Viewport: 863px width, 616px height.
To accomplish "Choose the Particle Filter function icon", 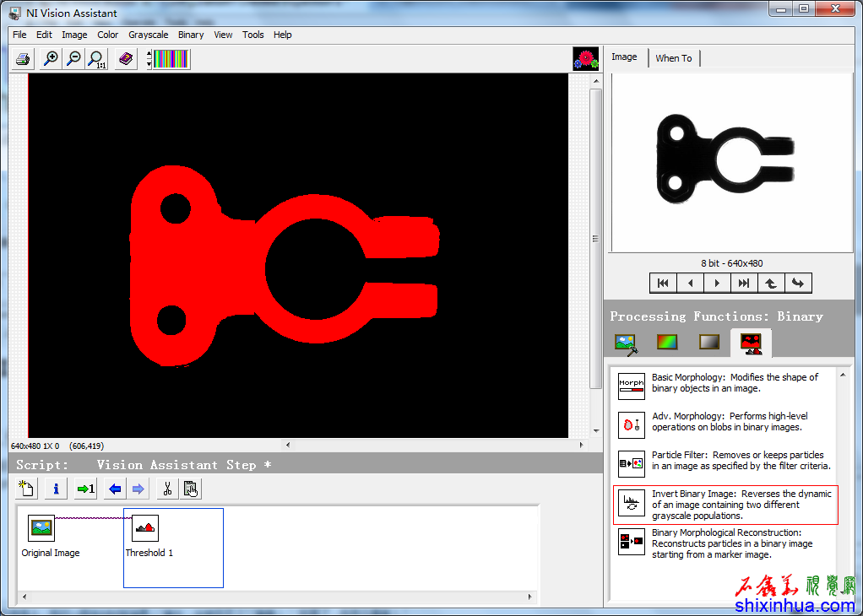I will 631,463.
